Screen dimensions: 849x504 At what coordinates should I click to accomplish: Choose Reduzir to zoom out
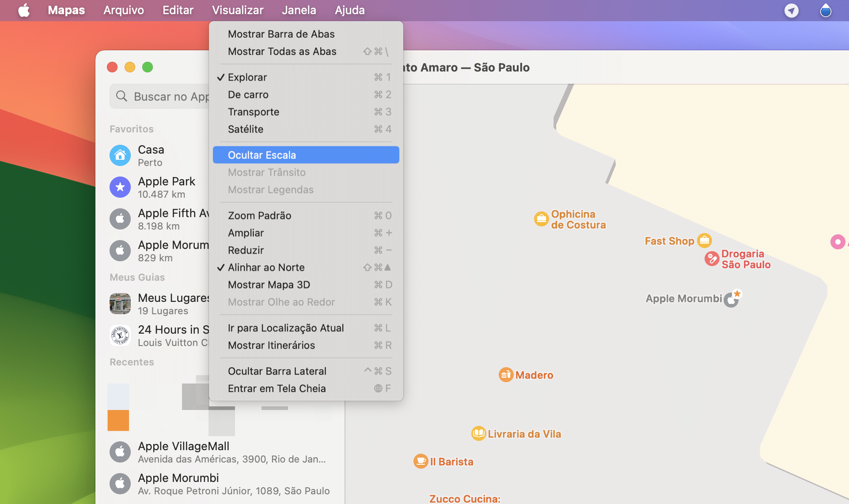click(306, 250)
